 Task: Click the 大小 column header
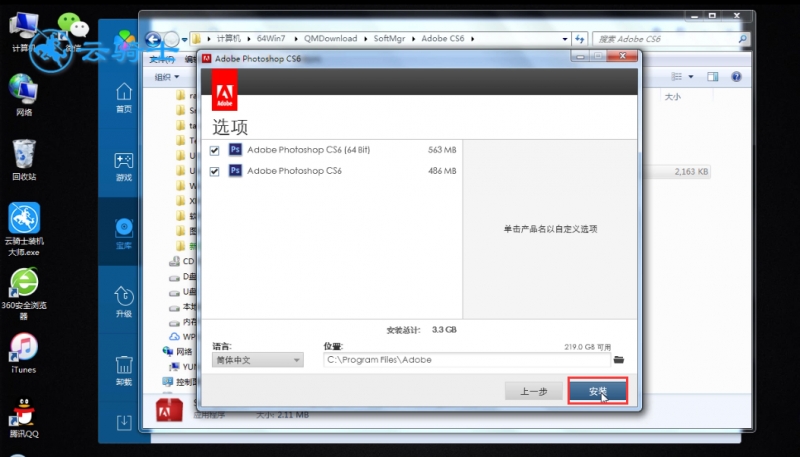[672, 96]
